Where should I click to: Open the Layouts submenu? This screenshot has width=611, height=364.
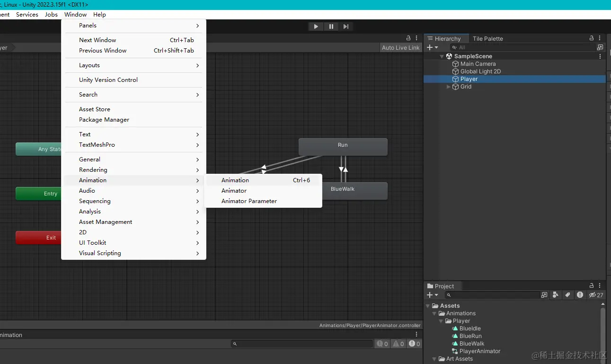[x=133, y=65]
